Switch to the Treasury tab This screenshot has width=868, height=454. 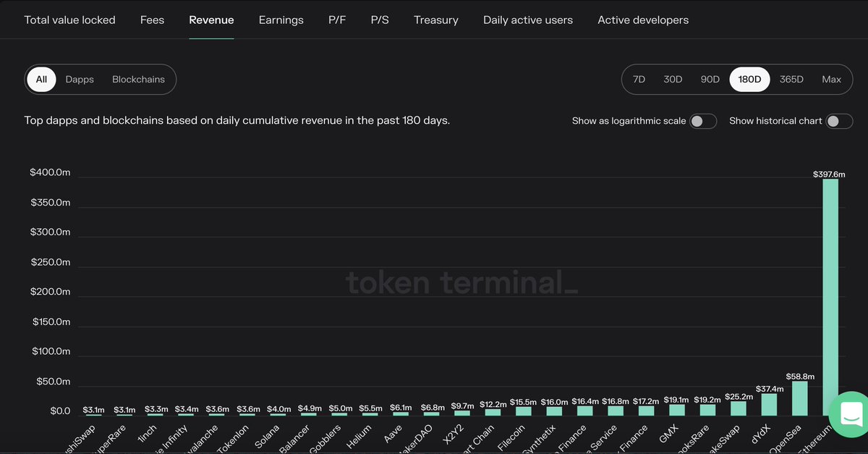436,20
